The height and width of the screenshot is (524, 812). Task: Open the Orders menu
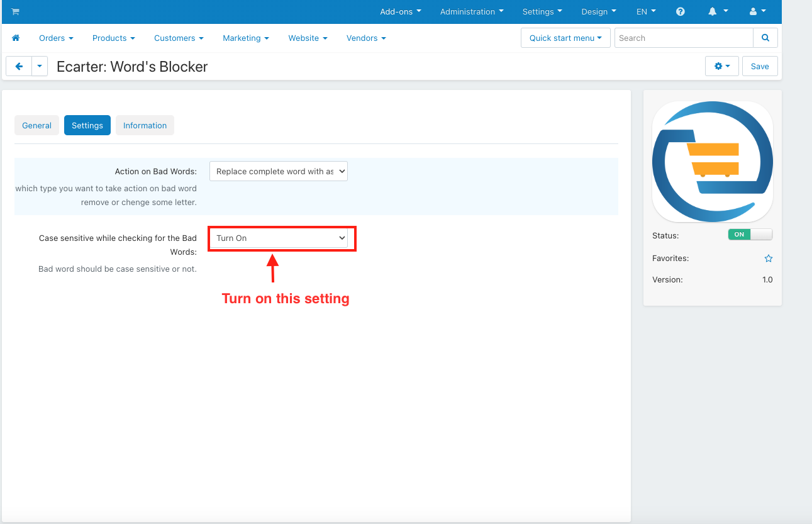[56, 38]
